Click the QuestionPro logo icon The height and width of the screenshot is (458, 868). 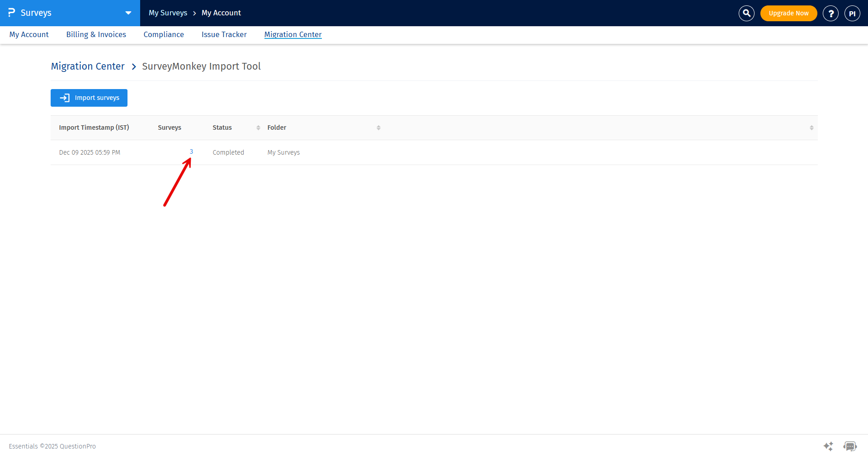click(12, 13)
